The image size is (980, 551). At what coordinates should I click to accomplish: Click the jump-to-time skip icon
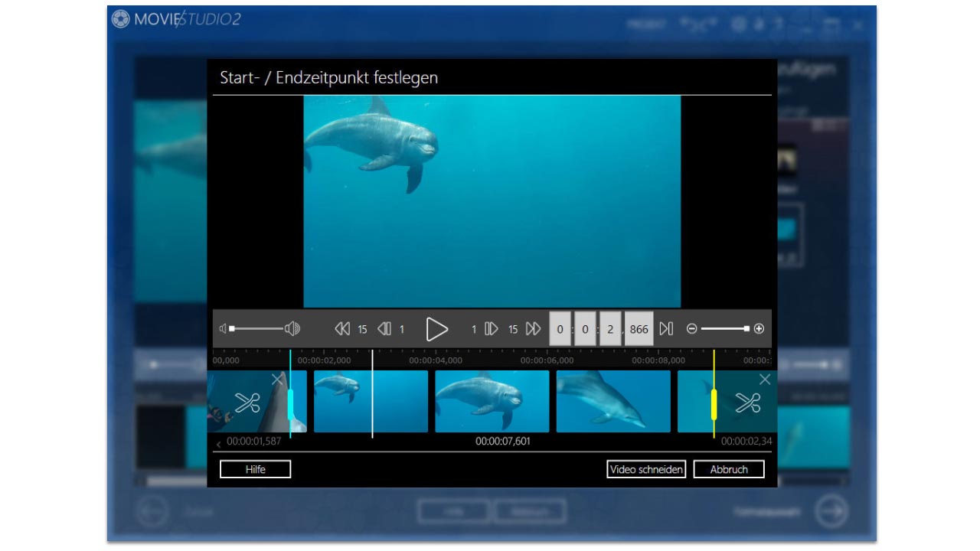[666, 329]
